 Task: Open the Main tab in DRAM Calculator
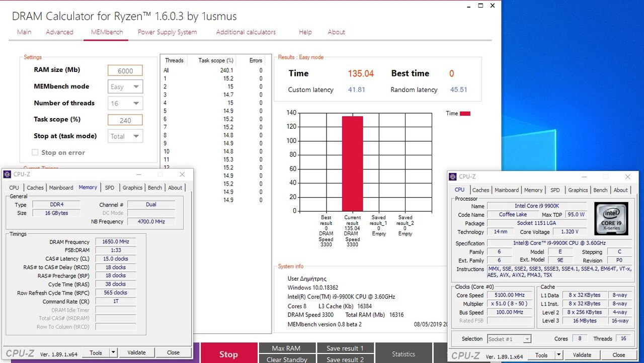pos(24,32)
